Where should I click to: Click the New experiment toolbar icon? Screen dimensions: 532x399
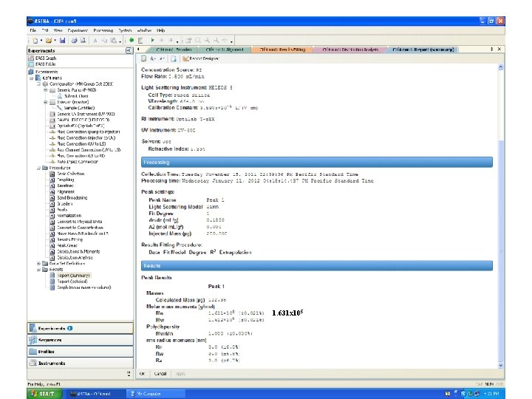pyautogui.click(x=35, y=41)
